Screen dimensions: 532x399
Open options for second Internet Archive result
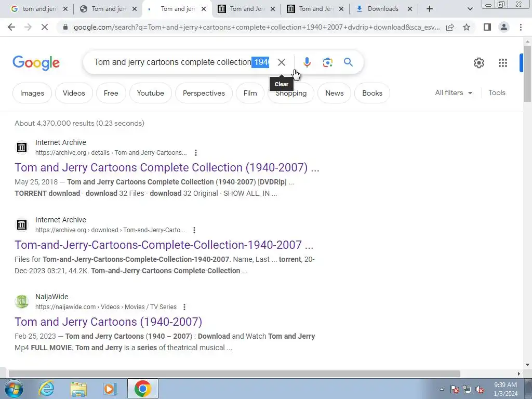point(194,230)
